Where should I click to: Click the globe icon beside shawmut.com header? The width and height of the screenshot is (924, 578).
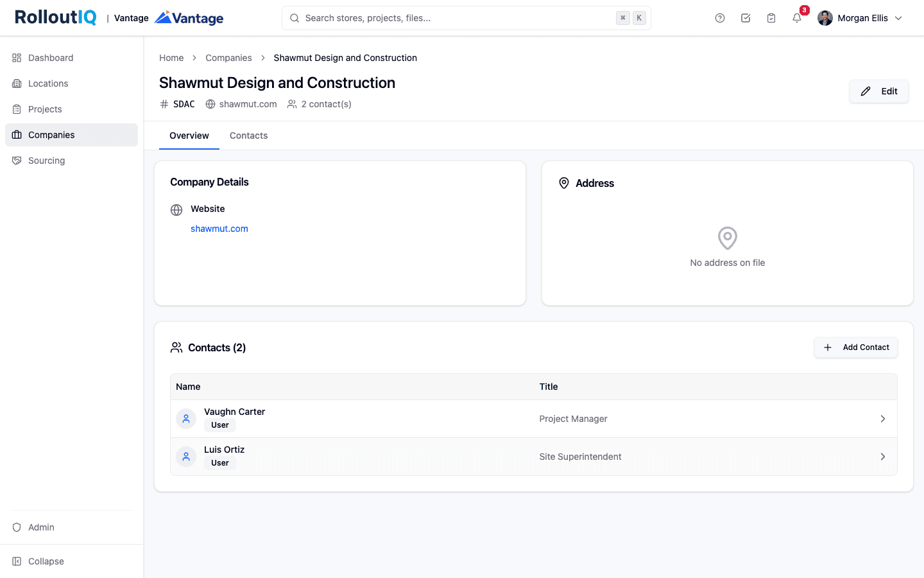(210, 104)
